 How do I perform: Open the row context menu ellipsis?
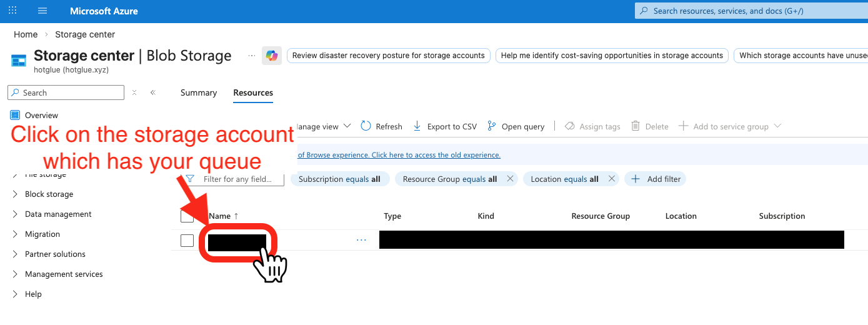click(x=361, y=240)
